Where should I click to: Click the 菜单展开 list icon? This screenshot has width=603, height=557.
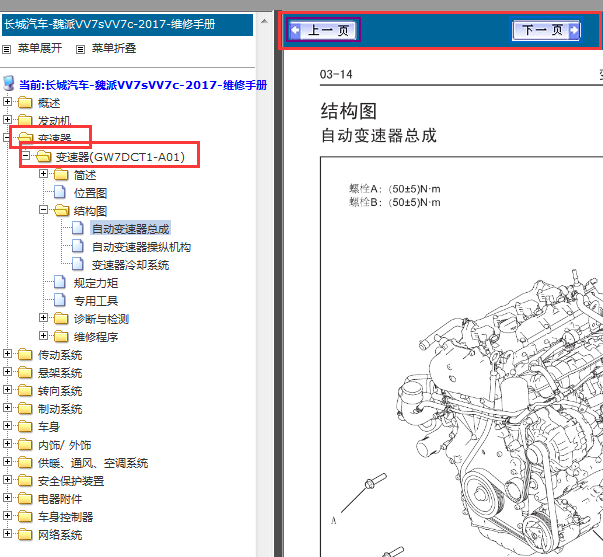click(7, 49)
